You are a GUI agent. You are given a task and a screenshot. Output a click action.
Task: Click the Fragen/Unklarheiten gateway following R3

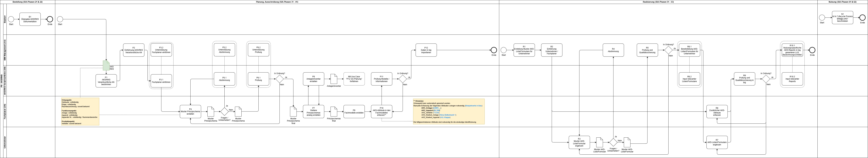click(x=613, y=142)
